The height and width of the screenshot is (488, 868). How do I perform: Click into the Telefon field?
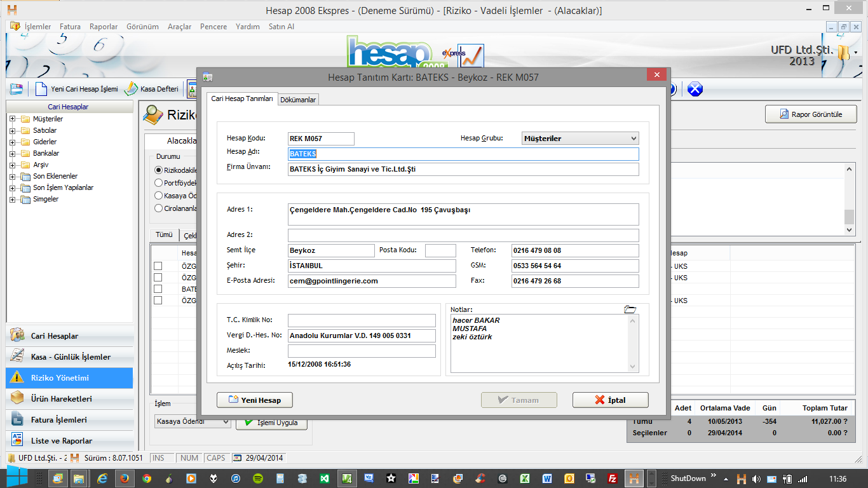point(575,250)
